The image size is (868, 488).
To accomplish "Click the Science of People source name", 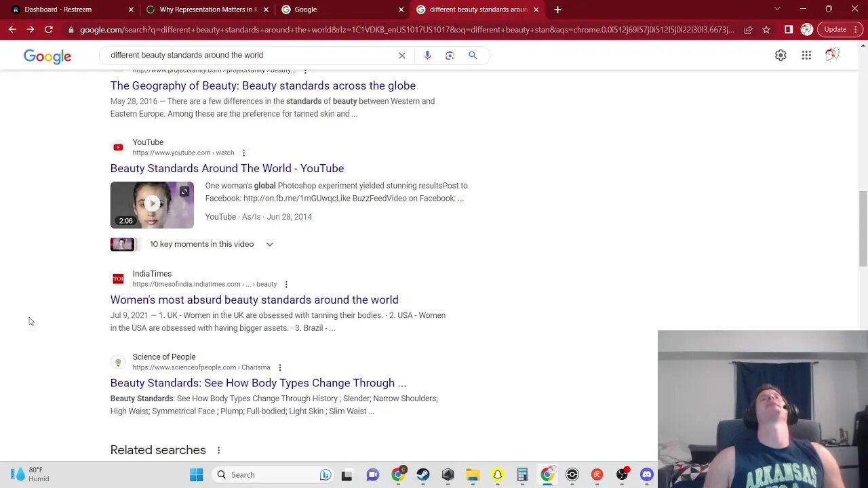I will tap(164, 357).
